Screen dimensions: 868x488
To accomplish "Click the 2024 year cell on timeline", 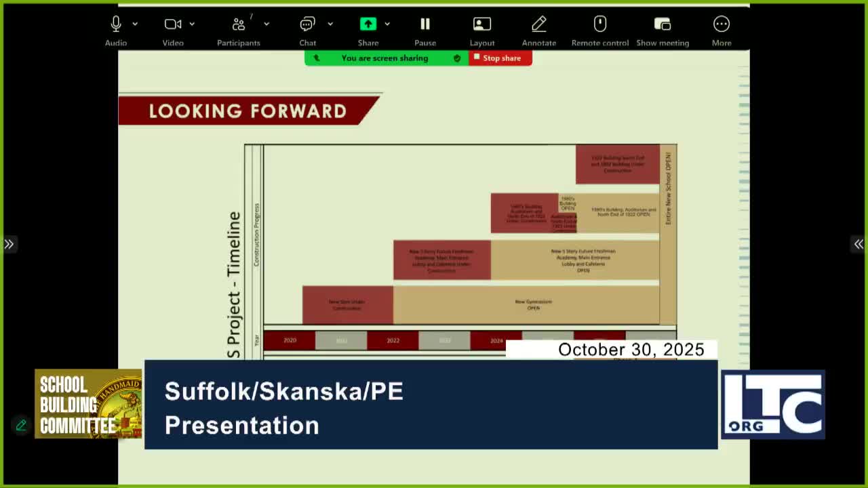I will click(x=496, y=340).
